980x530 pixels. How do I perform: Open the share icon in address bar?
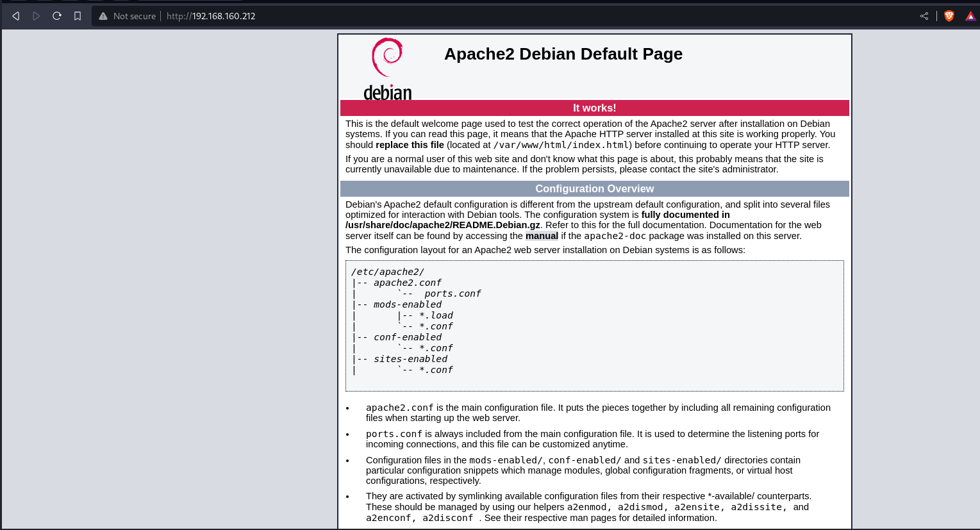coord(924,16)
